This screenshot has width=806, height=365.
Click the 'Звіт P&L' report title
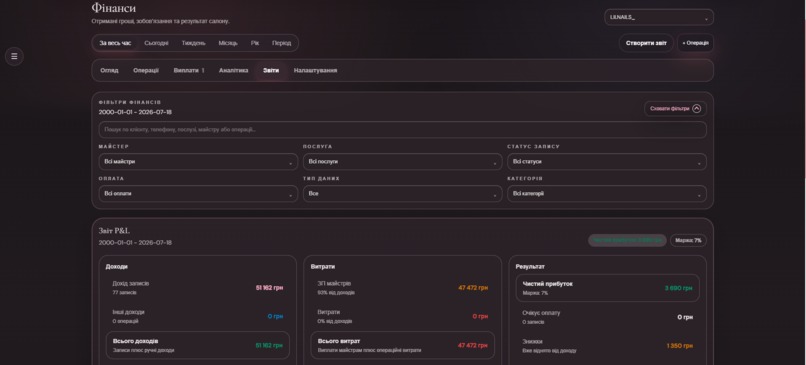[114, 231]
